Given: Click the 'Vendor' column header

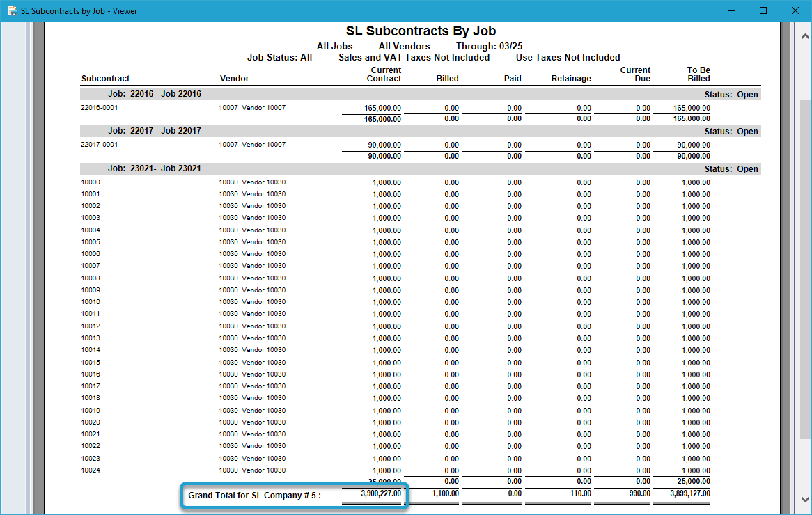Looking at the screenshot, I should [x=234, y=79].
